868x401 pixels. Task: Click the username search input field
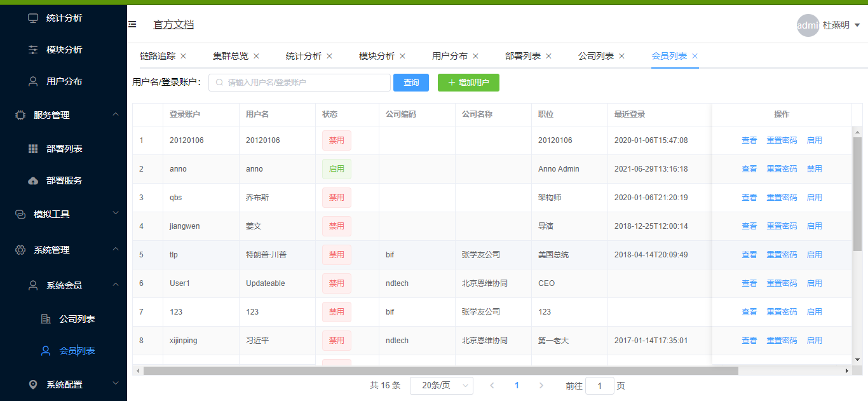tap(299, 83)
